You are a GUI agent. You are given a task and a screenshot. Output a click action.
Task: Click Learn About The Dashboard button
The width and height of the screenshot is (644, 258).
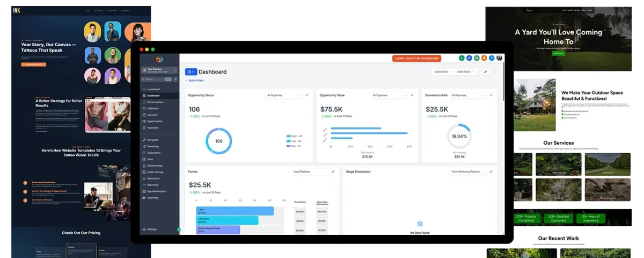tap(416, 58)
